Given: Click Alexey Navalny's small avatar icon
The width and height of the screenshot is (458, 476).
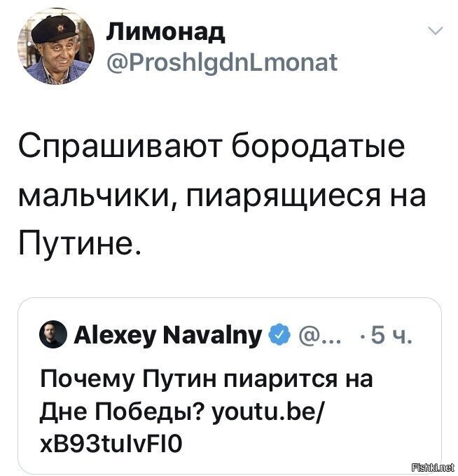Looking at the screenshot, I should (53, 334).
